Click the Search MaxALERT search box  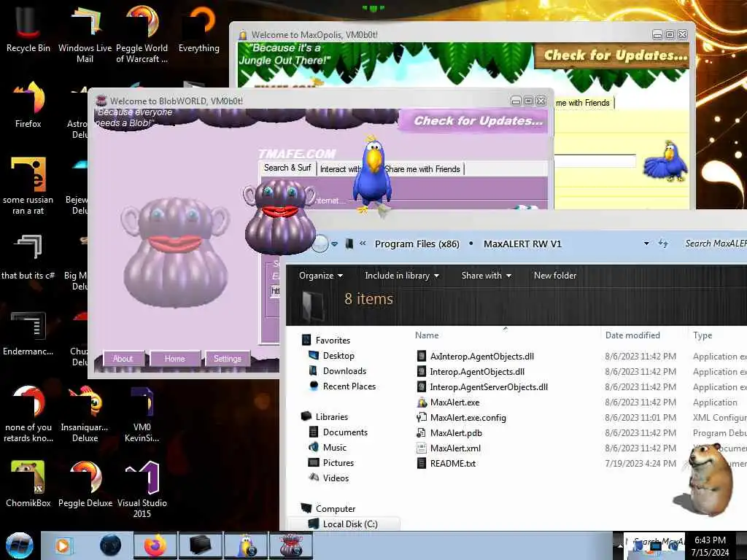coord(715,244)
